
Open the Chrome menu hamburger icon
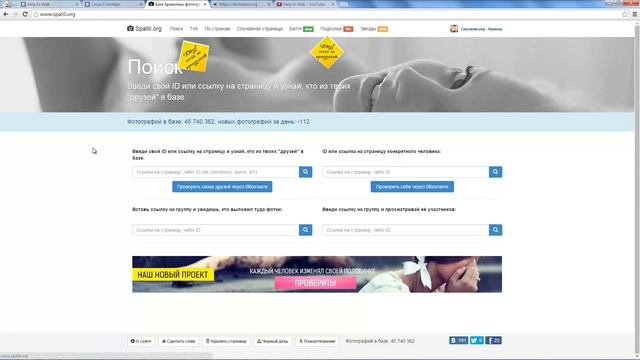click(x=635, y=14)
